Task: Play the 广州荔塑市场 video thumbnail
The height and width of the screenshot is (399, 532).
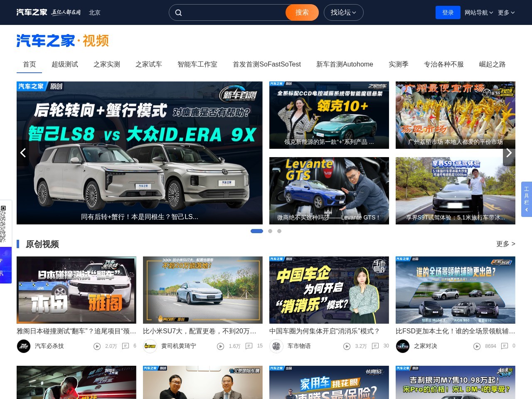Action: 456,115
